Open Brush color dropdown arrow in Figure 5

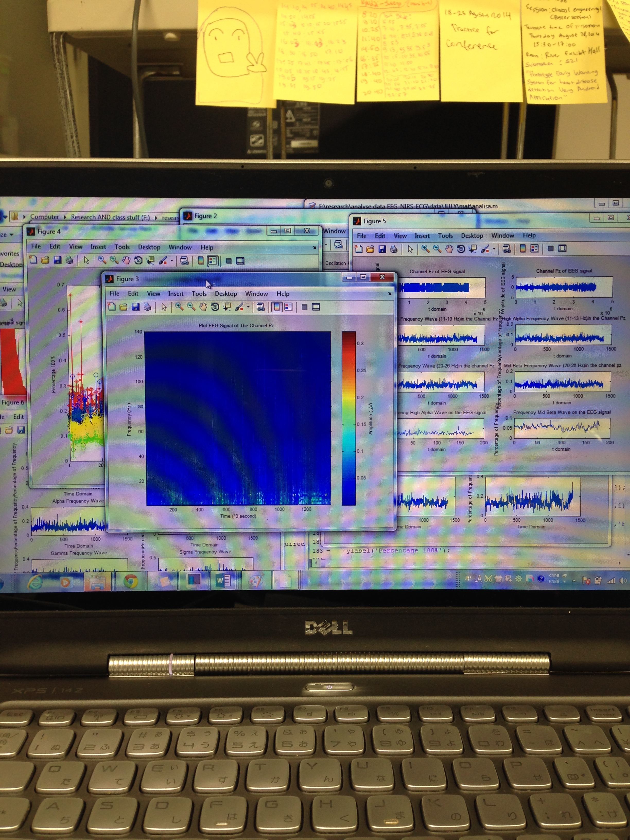pos(494,249)
